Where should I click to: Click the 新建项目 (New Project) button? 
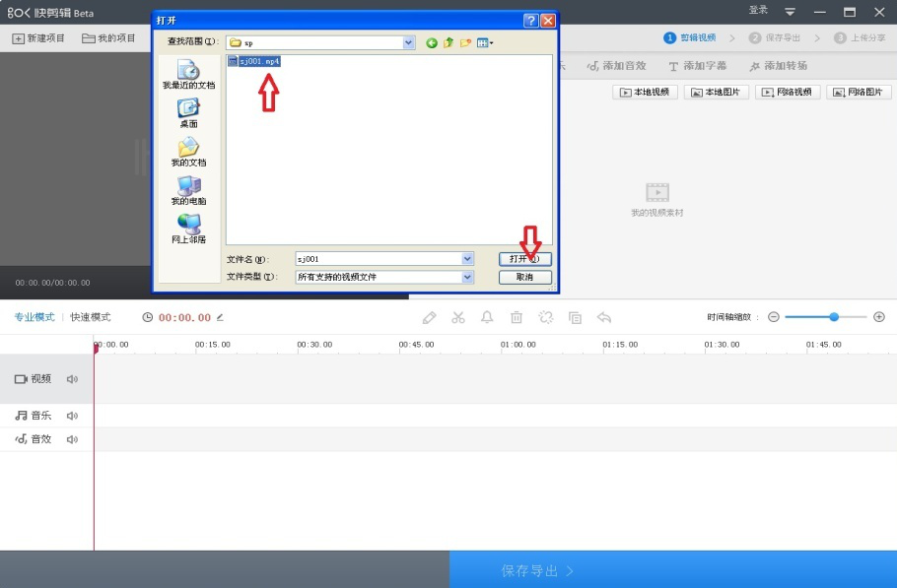pyautogui.click(x=38, y=38)
